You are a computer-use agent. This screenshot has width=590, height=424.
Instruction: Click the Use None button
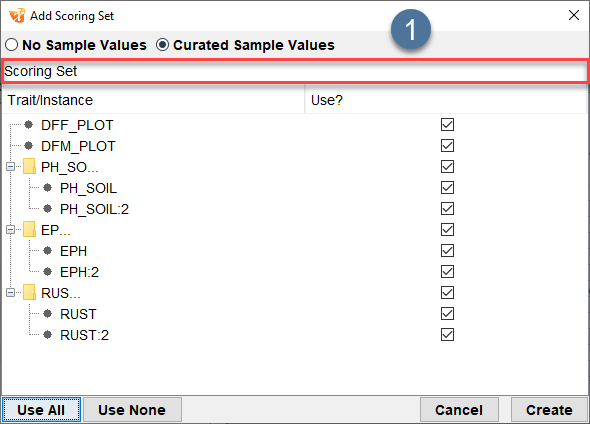132,410
